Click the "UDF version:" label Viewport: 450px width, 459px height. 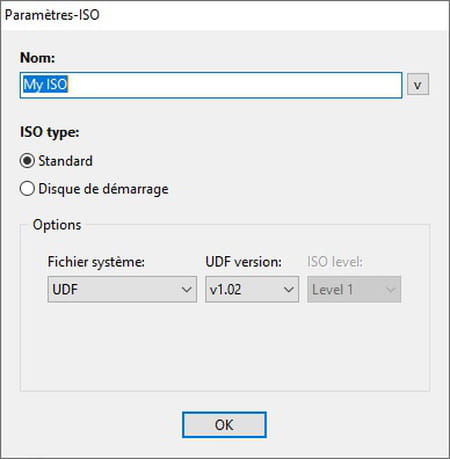(244, 262)
